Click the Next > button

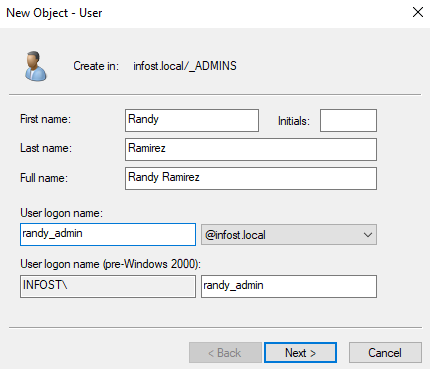click(300, 353)
